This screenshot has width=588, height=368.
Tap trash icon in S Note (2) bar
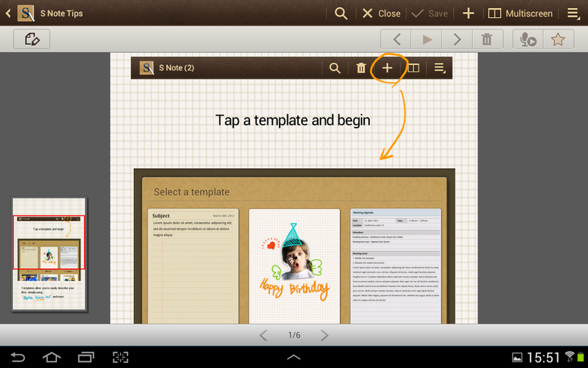tap(361, 68)
